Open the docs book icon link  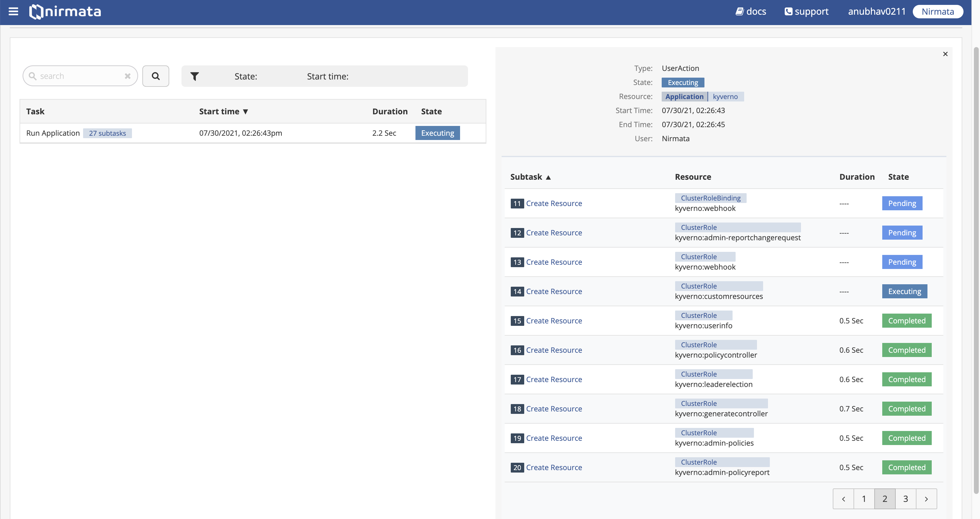tap(751, 11)
